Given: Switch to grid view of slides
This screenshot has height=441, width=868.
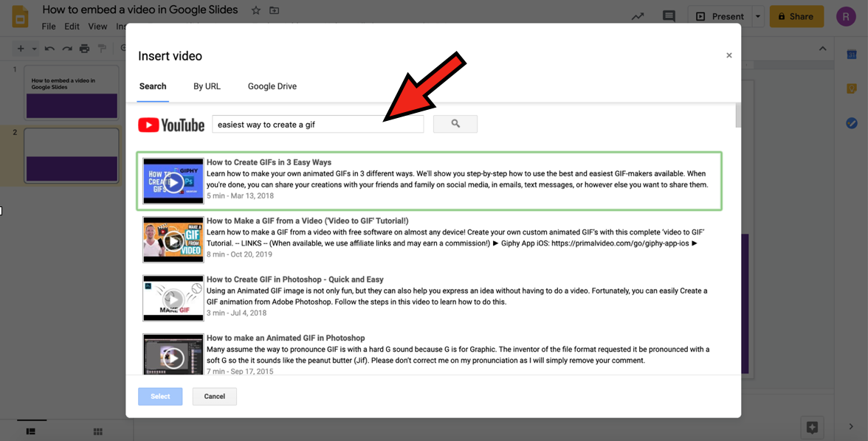Looking at the screenshot, I should click(x=97, y=431).
